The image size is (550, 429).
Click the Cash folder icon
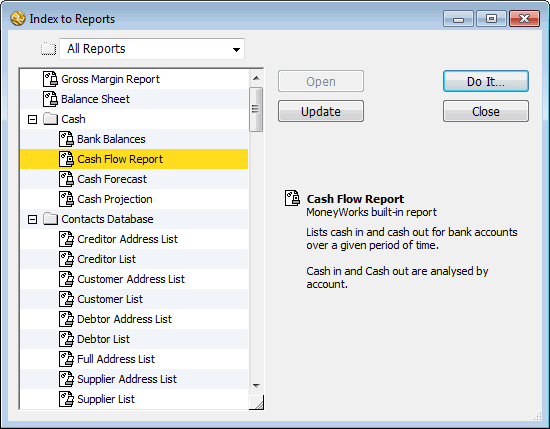(x=51, y=119)
